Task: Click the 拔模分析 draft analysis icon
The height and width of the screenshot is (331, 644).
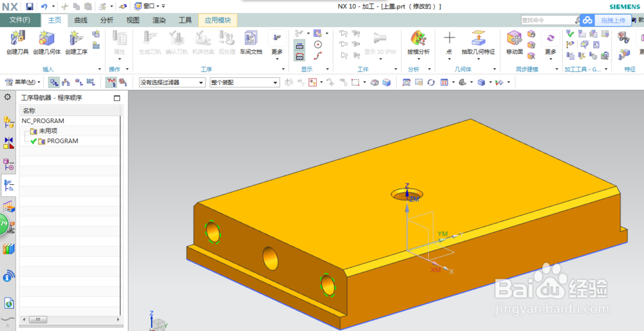Action: [418, 43]
